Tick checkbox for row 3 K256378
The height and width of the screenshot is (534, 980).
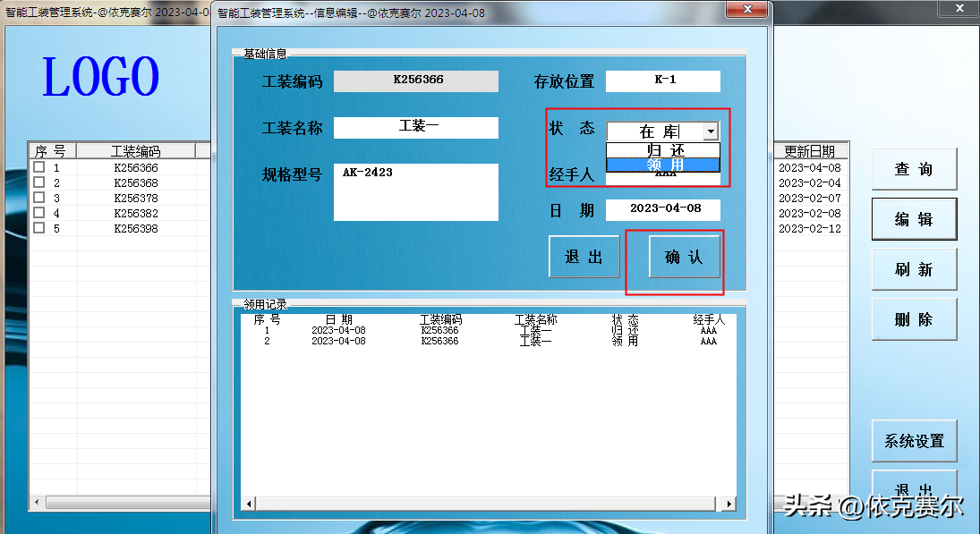coord(38,198)
